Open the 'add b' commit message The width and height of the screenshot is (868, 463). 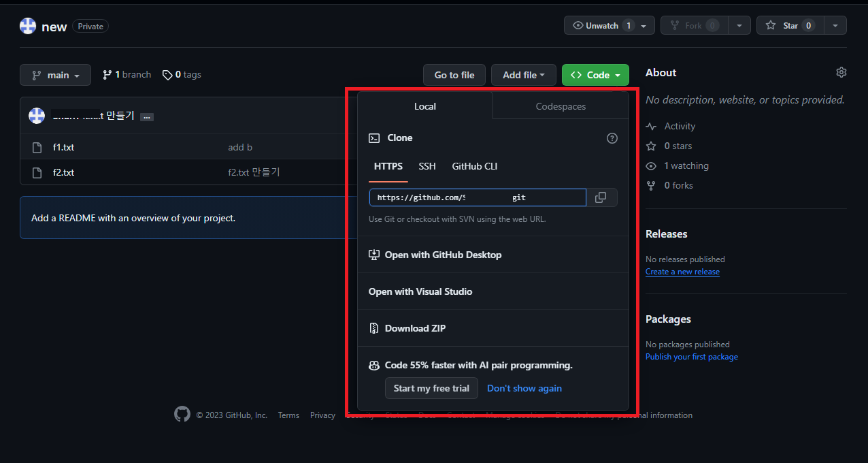coord(240,147)
